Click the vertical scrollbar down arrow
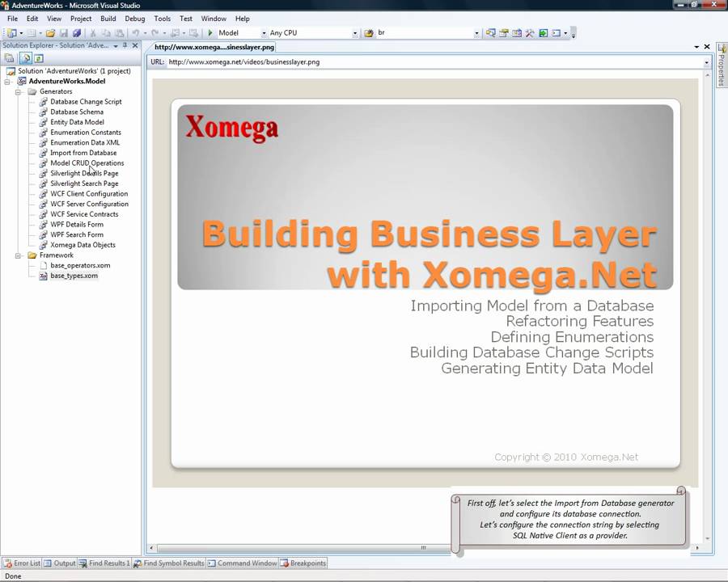This screenshot has height=582, width=728. coord(707,539)
